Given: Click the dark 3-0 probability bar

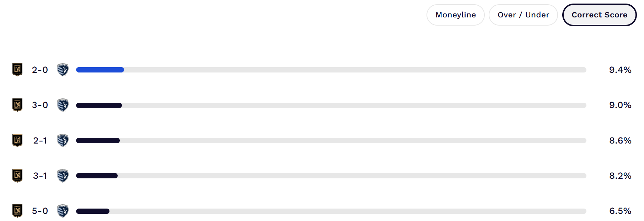Looking at the screenshot, I should (99, 105).
